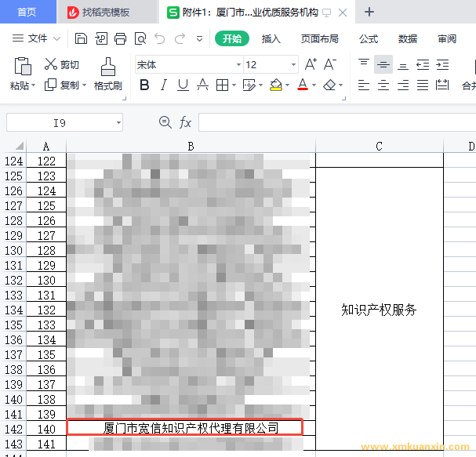Click the zoom magnifier beside formula bar
The height and width of the screenshot is (457, 476).
165,122
